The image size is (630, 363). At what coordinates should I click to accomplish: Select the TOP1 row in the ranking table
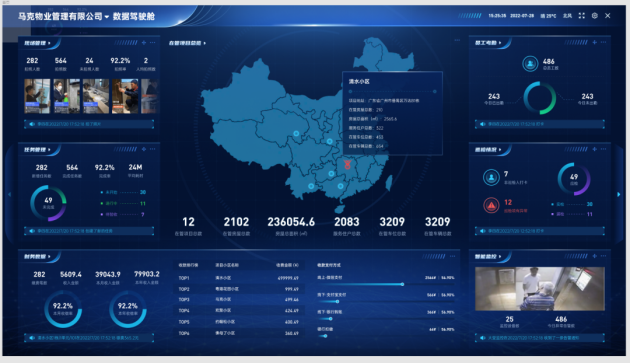[239, 278]
